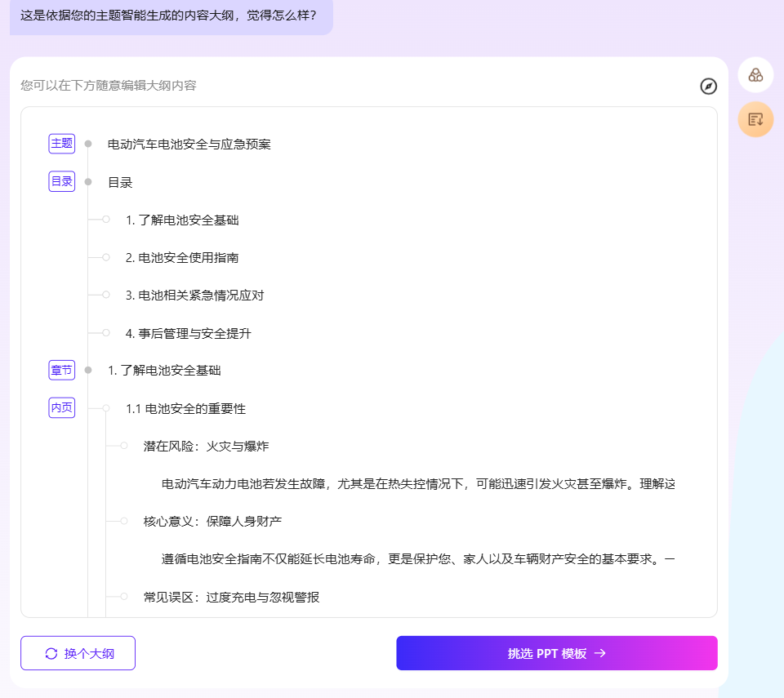Select chapter heading 1. 了解电池安全基础

coord(164,371)
